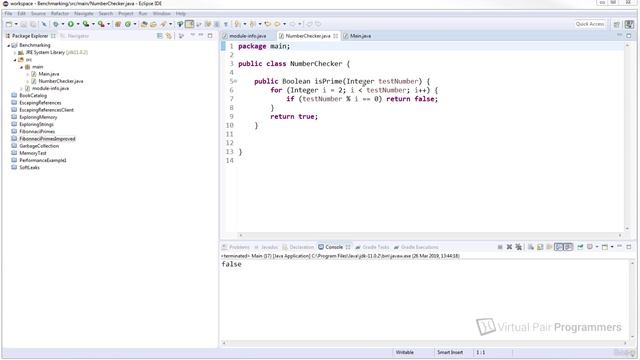This screenshot has width=640, height=360.
Task: Select the SoftLeaks project
Action: point(29,167)
